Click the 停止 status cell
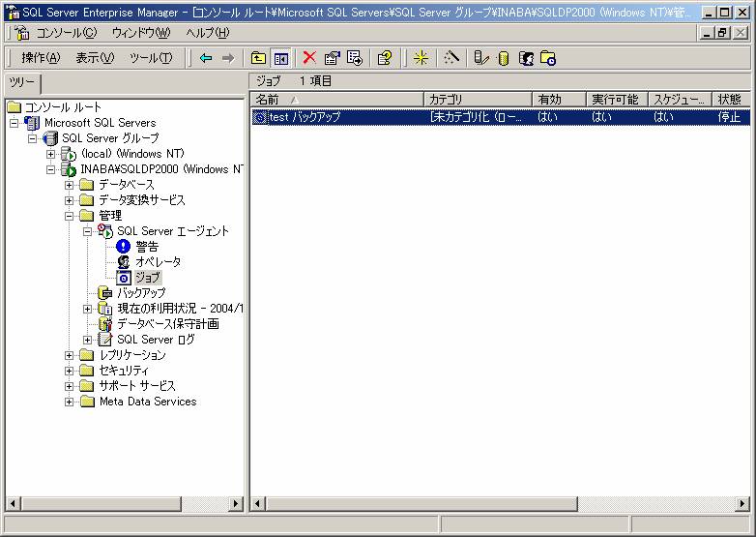Image resolution: width=756 pixels, height=537 pixels. click(x=729, y=117)
